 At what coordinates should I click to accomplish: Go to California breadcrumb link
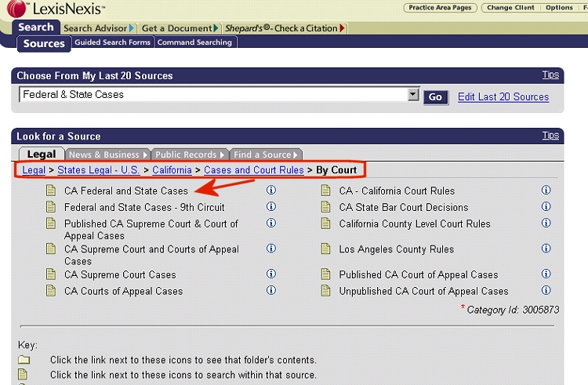(172, 170)
